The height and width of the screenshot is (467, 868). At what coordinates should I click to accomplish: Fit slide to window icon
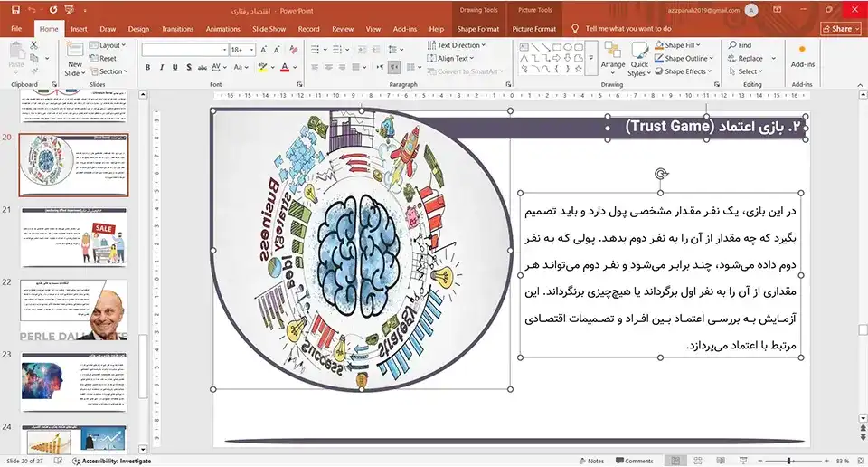tap(861, 461)
